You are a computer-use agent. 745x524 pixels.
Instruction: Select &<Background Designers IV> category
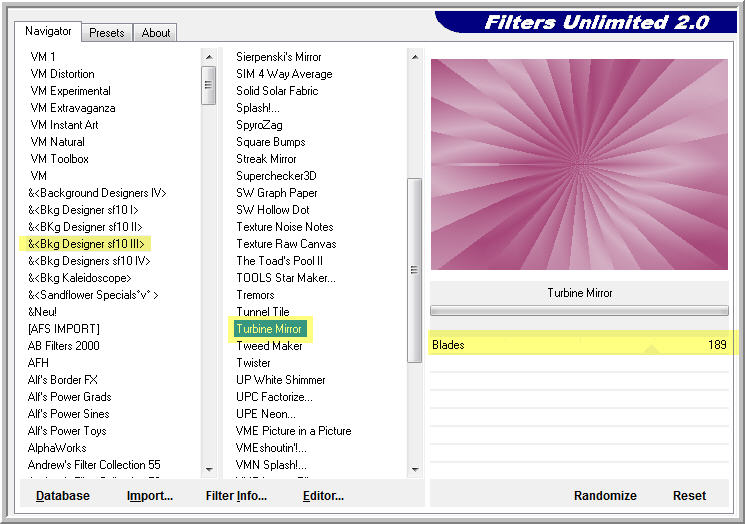[x=97, y=193]
